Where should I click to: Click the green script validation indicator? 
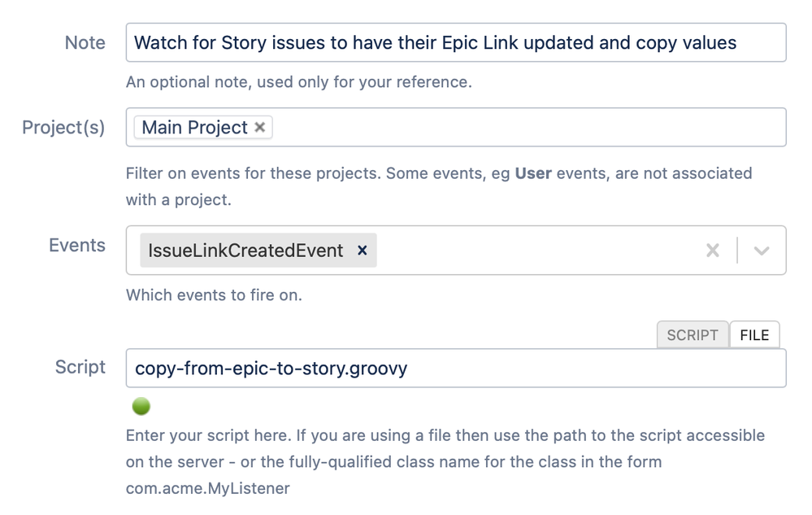(x=143, y=404)
